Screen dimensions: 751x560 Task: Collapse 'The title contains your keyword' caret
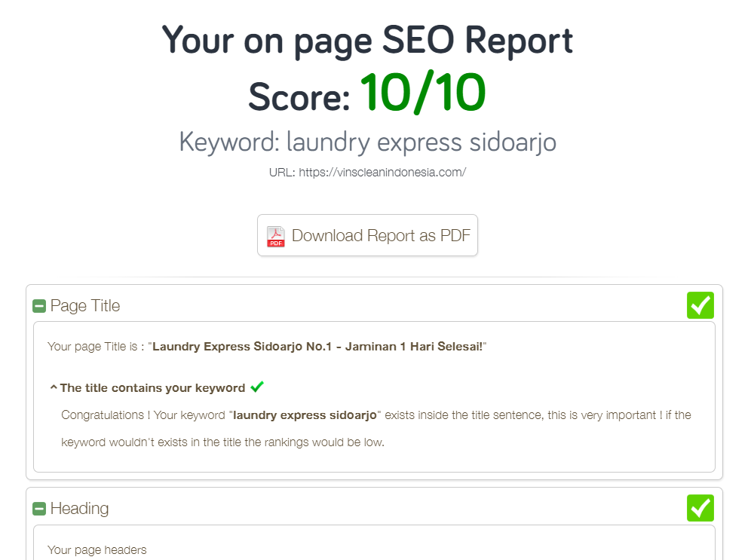click(54, 387)
